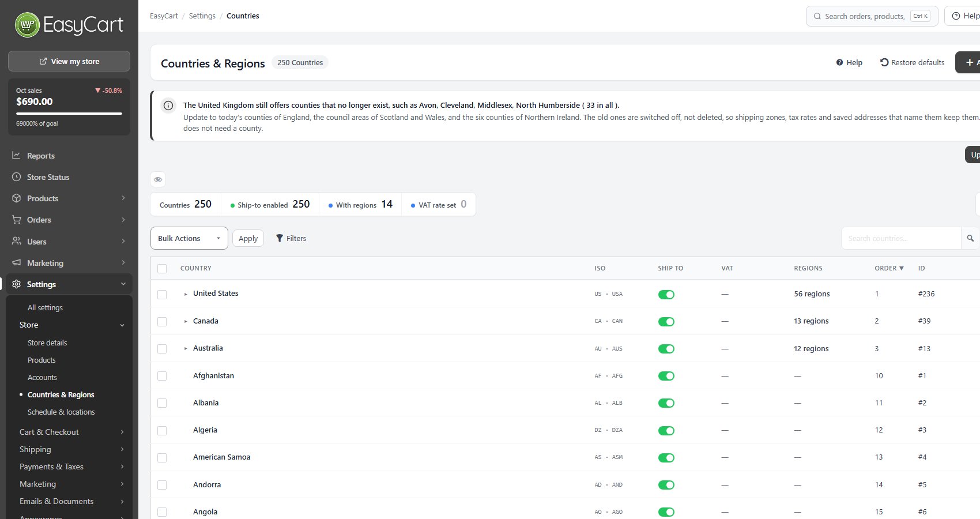Screen dimensions: 980x519
Task: Click the Apply button
Action: 248,238
